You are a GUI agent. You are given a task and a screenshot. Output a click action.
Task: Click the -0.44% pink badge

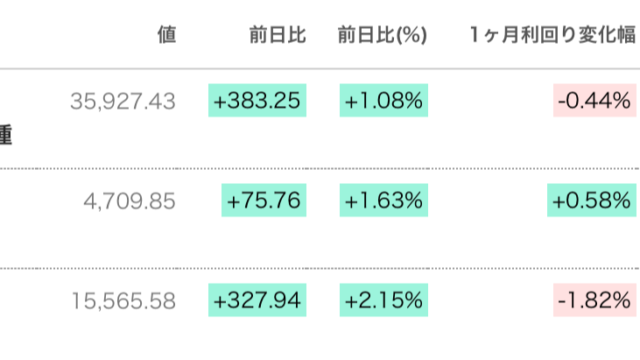(x=595, y=100)
